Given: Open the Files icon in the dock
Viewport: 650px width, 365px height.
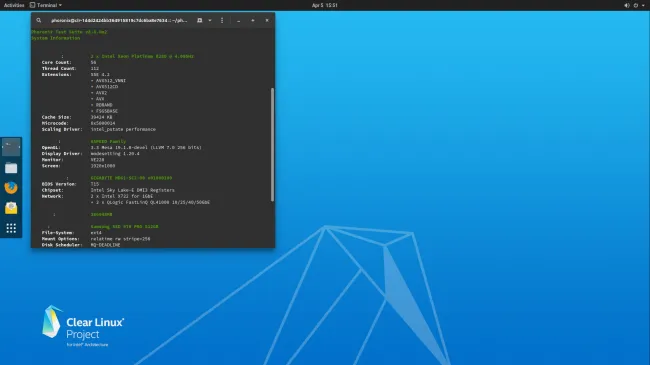Looking at the screenshot, I should click(11, 168).
